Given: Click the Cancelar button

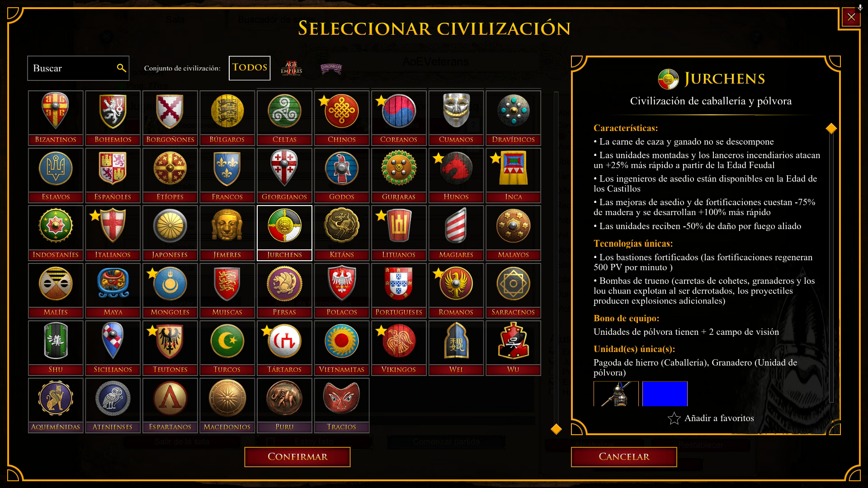Looking at the screenshot, I should [x=624, y=457].
